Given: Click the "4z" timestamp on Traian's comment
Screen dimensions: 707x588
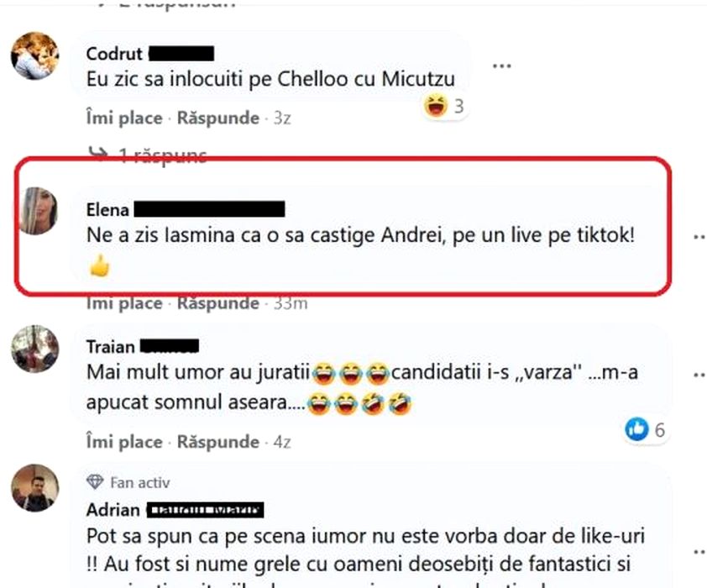Looking at the screenshot, I should pyautogui.click(x=282, y=442).
